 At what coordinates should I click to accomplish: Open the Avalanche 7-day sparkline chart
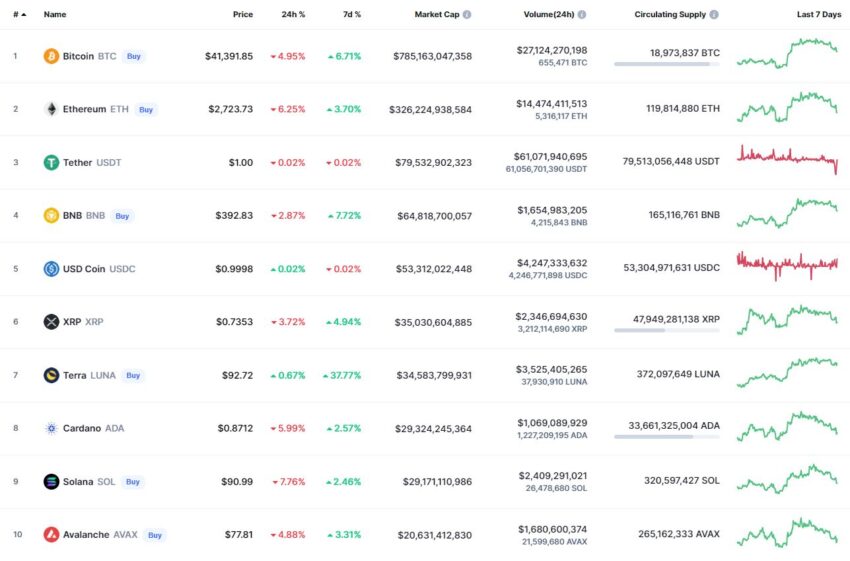coord(787,532)
